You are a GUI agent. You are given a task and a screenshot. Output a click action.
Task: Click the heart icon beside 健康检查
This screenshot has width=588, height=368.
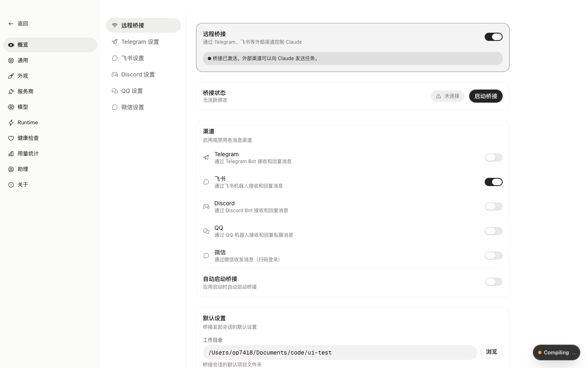tap(11, 138)
